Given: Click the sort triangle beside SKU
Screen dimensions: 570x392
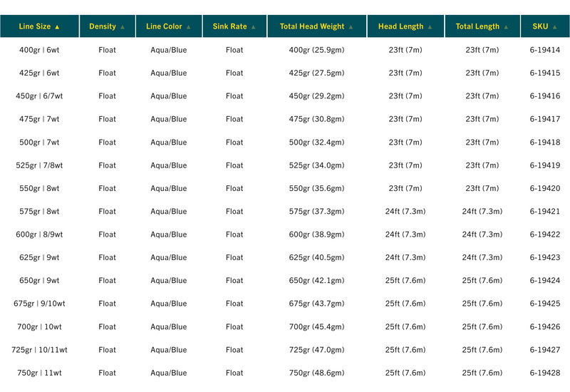Looking at the screenshot, I should [x=555, y=27].
